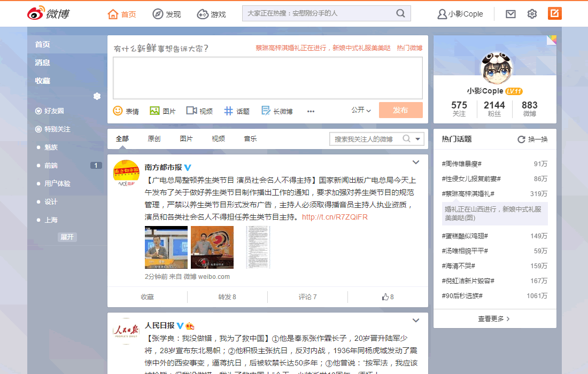Open 消息 in left sidebar
The width and height of the screenshot is (588, 374).
[42, 63]
